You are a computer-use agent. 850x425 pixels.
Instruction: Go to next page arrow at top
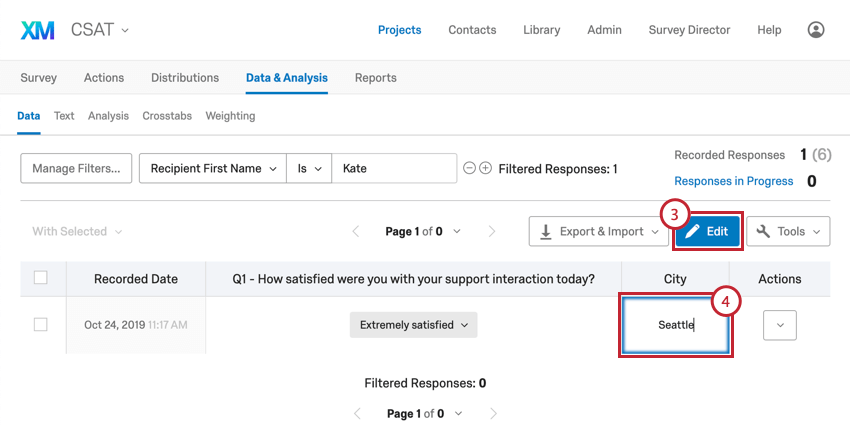coord(491,232)
